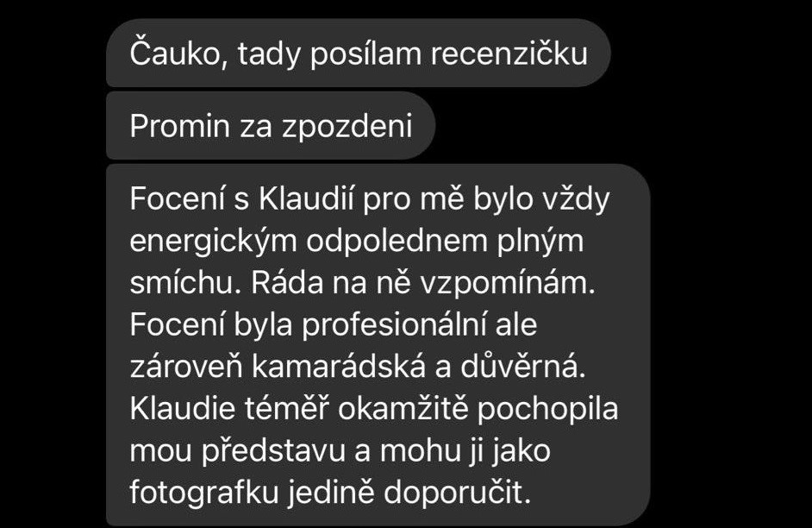This screenshot has height=528, width=812.
Task: Click the word "pochopila" in the review
Action: (x=547, y=410)
